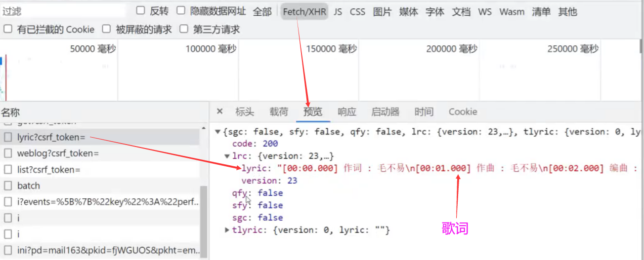Enable 隐藏数据网址 checkbox

[x=181, y=10]
